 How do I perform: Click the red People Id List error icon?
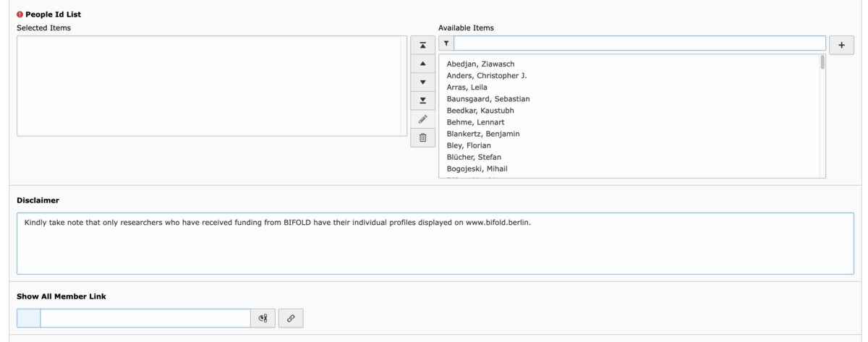tap(20, 14)
